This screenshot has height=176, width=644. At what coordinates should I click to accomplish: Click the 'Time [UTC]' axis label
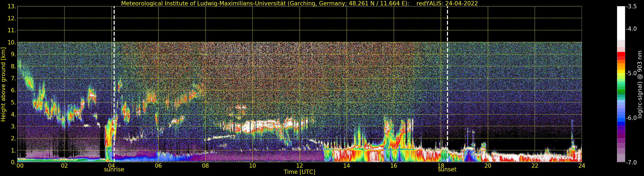(299, 172)
